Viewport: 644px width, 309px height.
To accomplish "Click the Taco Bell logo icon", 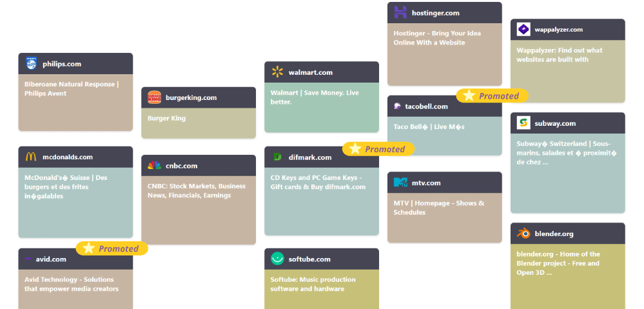I will pyautogui.click(x=399, y=106).
